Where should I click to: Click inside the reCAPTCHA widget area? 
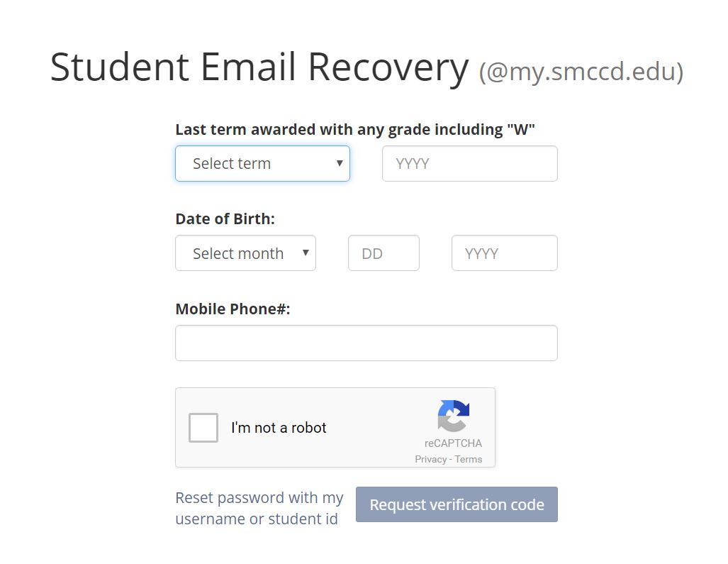pyautogui.click(x=335, y=427)
